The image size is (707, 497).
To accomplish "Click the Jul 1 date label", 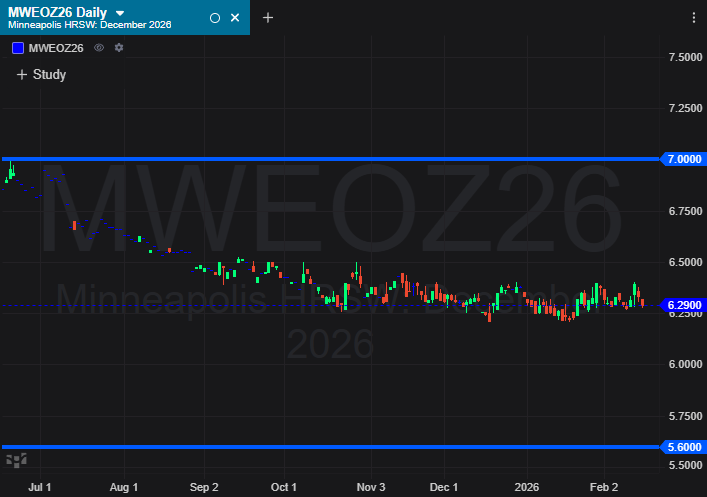I will tap(40, 487).
